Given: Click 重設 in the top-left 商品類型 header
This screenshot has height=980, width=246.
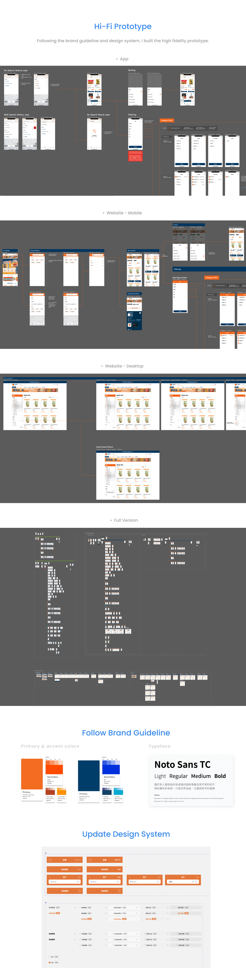Looking at the screenshot, I should 79,869.
